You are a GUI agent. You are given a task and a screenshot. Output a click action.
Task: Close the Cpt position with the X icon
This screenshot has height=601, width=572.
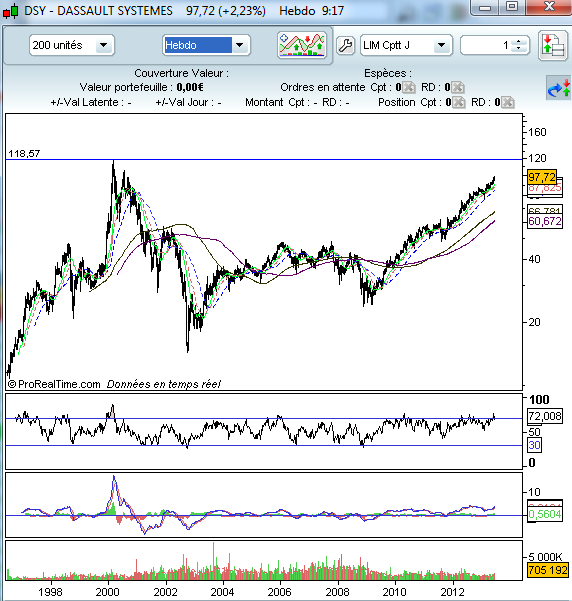pos(459,102)
